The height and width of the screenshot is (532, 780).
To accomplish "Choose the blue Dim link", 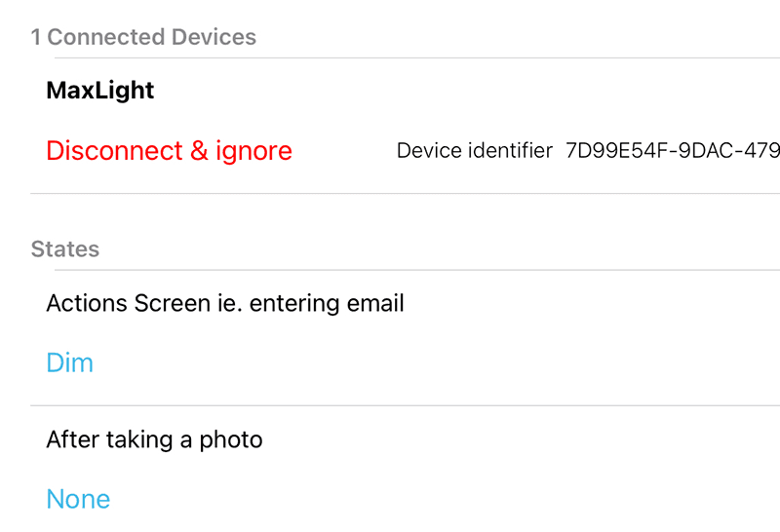I will 69,363.
